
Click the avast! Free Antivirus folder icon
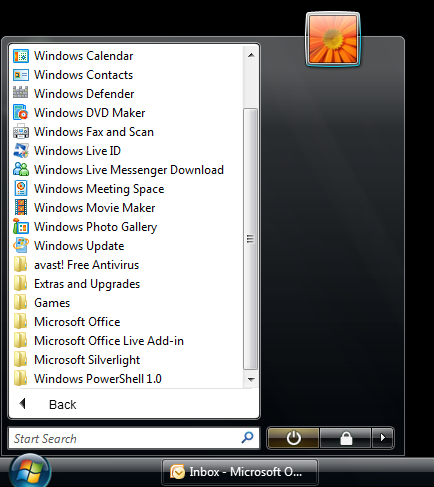tap(21, 264)
